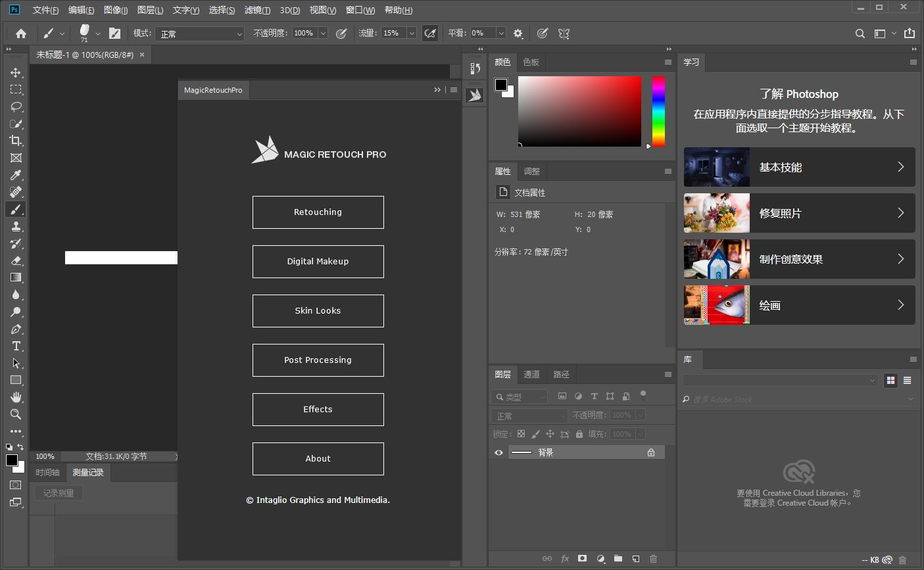Switch to the 通道 tab

(x=531, y=374)
